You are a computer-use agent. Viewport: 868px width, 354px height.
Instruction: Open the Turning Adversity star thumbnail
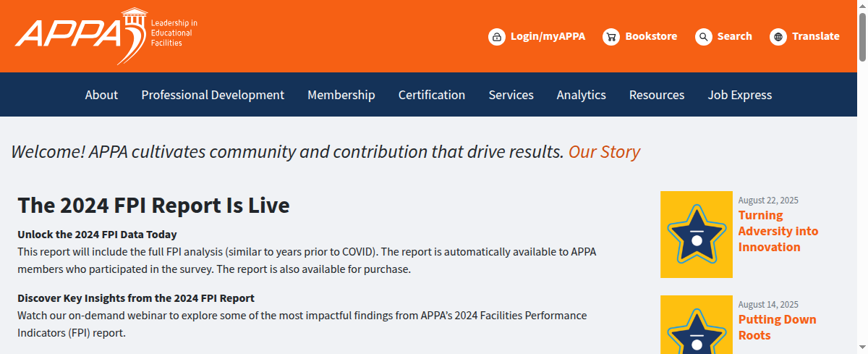coord(696,235)
